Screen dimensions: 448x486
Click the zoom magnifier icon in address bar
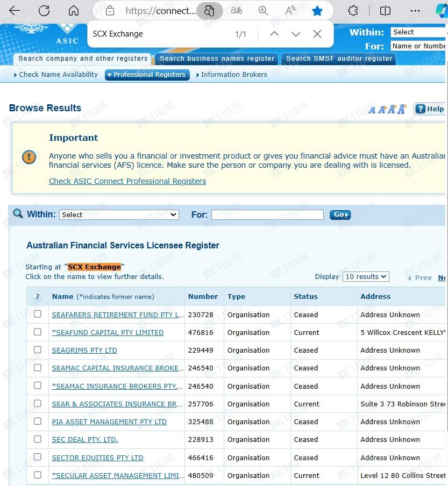pyautogui.click(x=263, y=11)
